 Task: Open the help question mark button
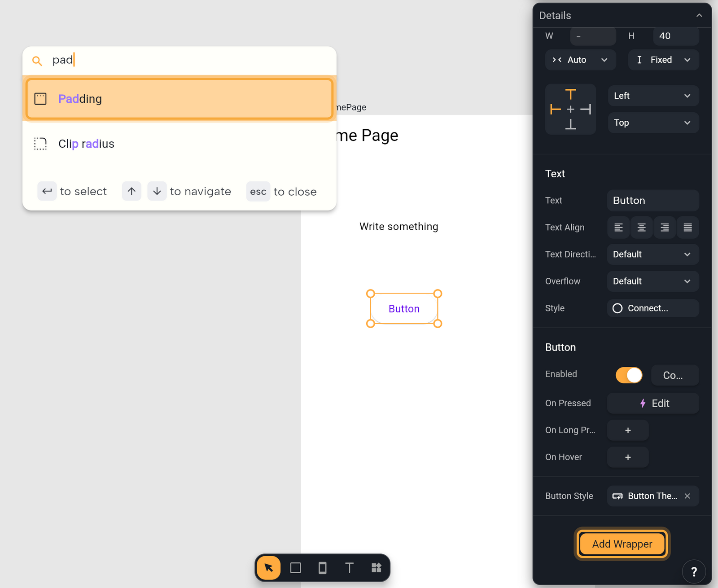coord(694,571)
